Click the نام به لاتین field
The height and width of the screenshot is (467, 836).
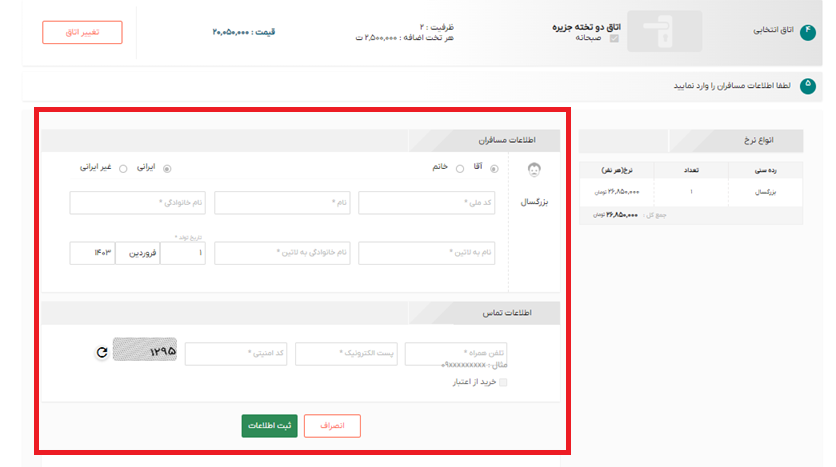coord(427,253)
